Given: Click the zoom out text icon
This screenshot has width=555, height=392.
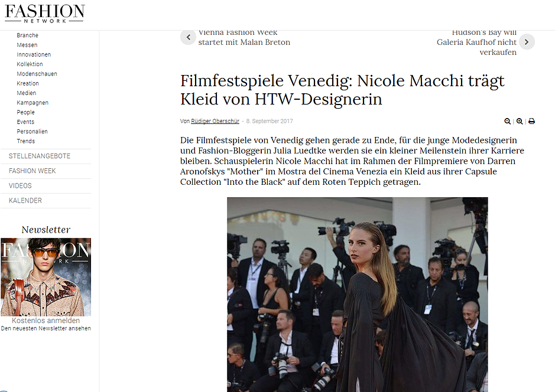Looking at the screenshot, I should (x=507, y=121).
